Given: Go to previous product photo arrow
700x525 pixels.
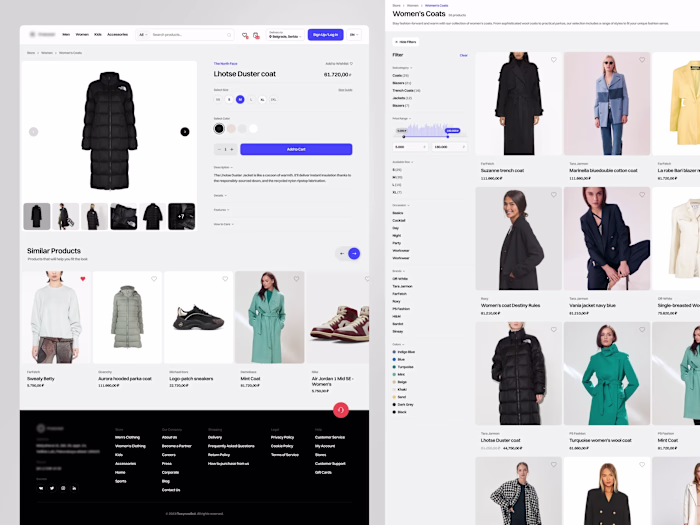Looking at the screenshot, I should point(33,132).
